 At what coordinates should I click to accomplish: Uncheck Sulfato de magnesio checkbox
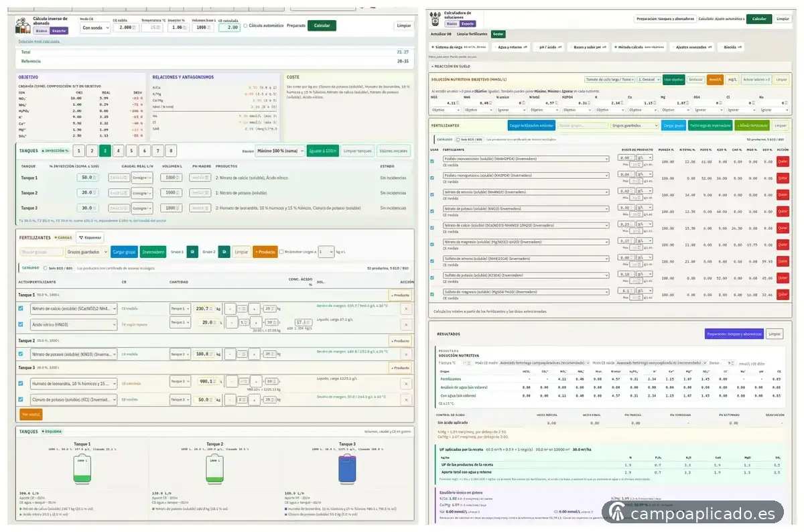click(x=432, y=294)
